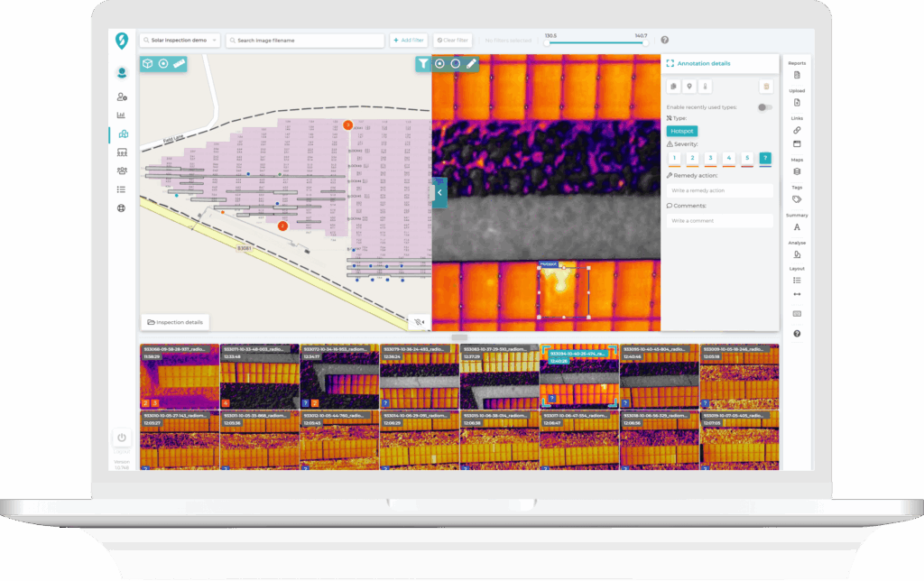Select the 3D cube view icon
The height and width of the screenshot is (581, 924).
click(x=148, y=63)
